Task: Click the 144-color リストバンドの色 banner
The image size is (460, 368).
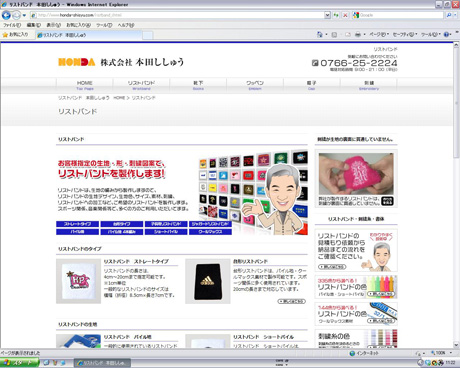Action: (356, 314)
